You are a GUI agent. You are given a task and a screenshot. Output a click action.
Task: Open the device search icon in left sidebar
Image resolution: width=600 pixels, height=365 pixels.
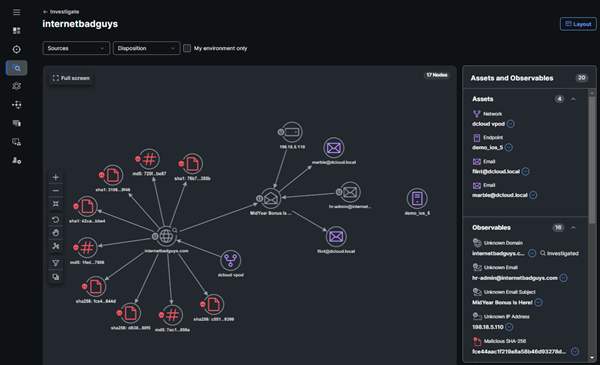point(16,142)
